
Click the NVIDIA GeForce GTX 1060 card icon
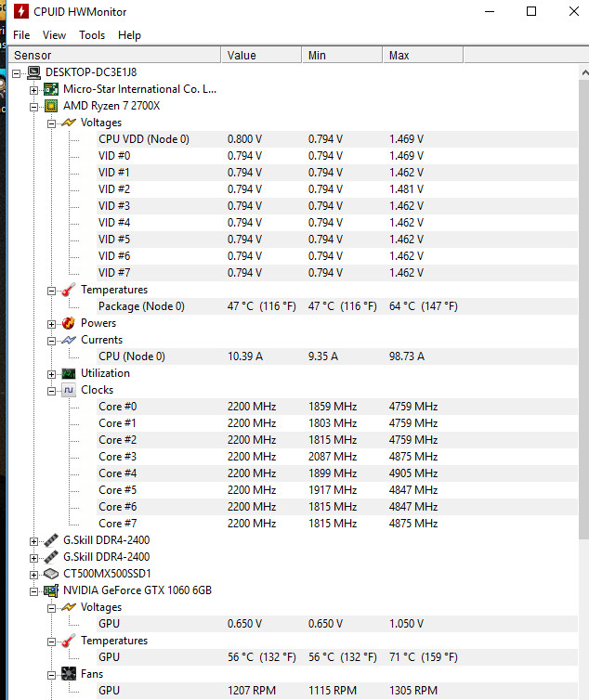coord(51,590)
